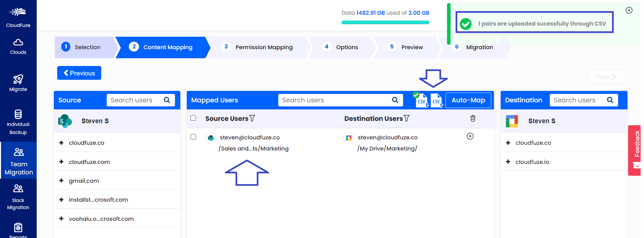Click destination path /My Drive/Marketing/
Screen dimensions: 644x238
[387, 148]
